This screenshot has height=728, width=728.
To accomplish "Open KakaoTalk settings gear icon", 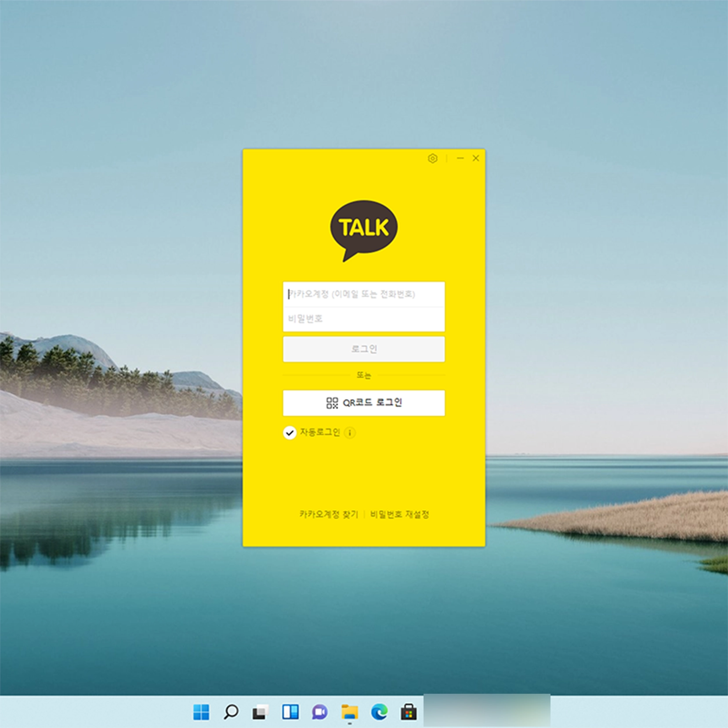I will click(432, 159).
